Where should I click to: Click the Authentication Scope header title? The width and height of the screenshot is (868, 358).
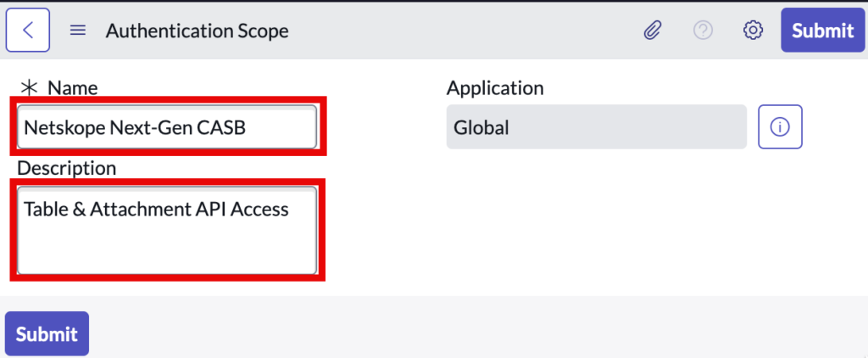click(197, 31)
